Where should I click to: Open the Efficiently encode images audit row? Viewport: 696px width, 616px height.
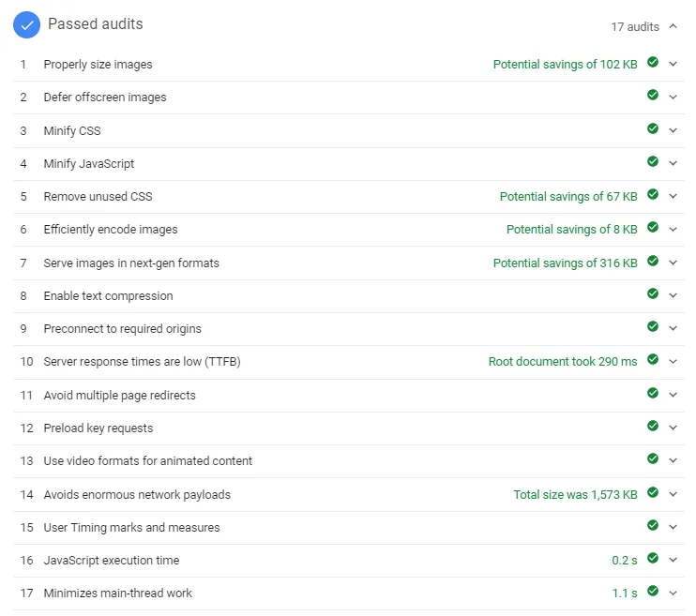[x=349, y=230]
